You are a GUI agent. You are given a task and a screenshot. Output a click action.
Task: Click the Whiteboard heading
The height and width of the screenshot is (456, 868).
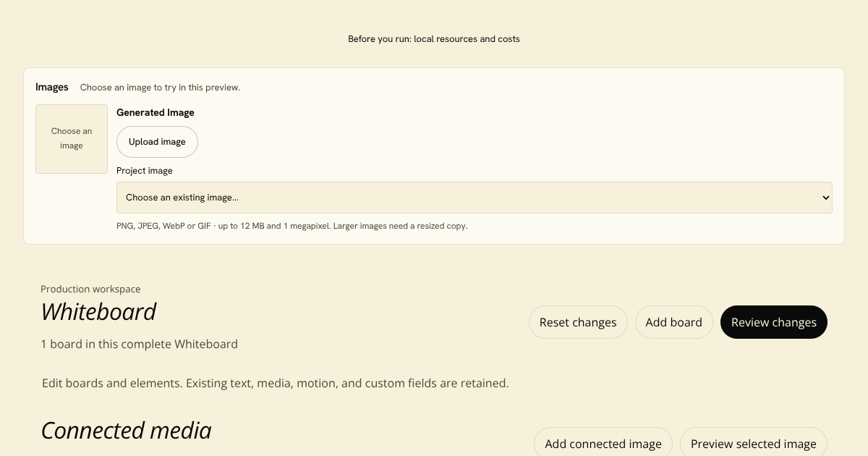98,312
